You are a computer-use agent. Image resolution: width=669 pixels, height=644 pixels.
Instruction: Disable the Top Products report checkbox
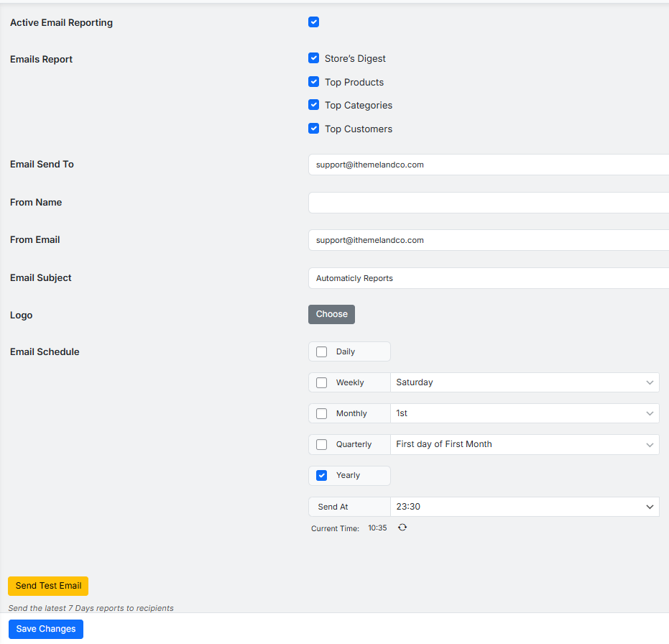tap(313, 82)
